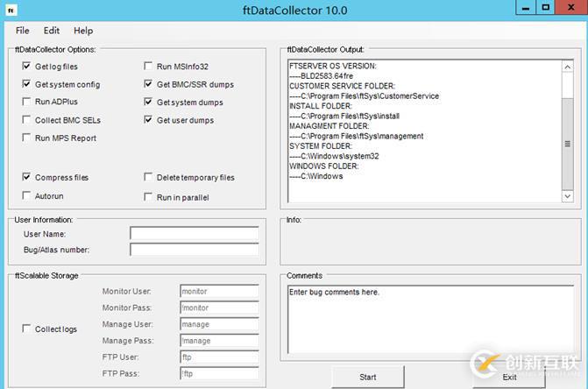Click the ftDataCollector app icon in title bar
588x389 pixels.
coord(11,9)
